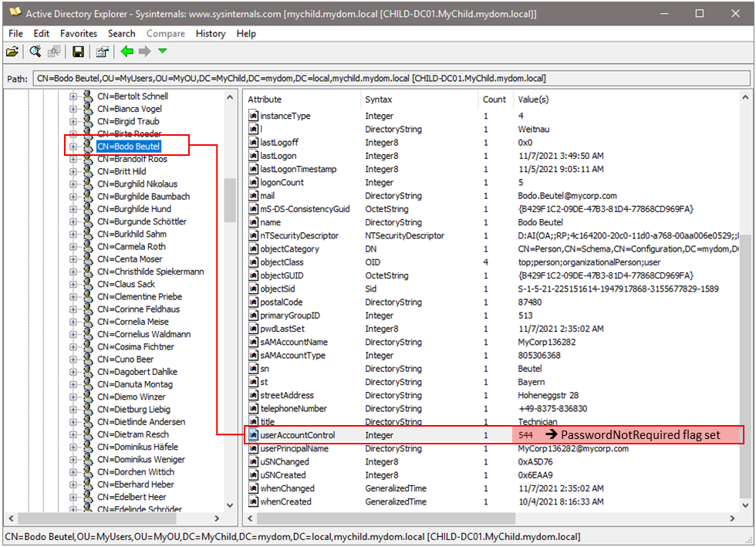Navigate back with the green arrow
The height and width of the screenshot is (547, 756).
click(126, 51)
